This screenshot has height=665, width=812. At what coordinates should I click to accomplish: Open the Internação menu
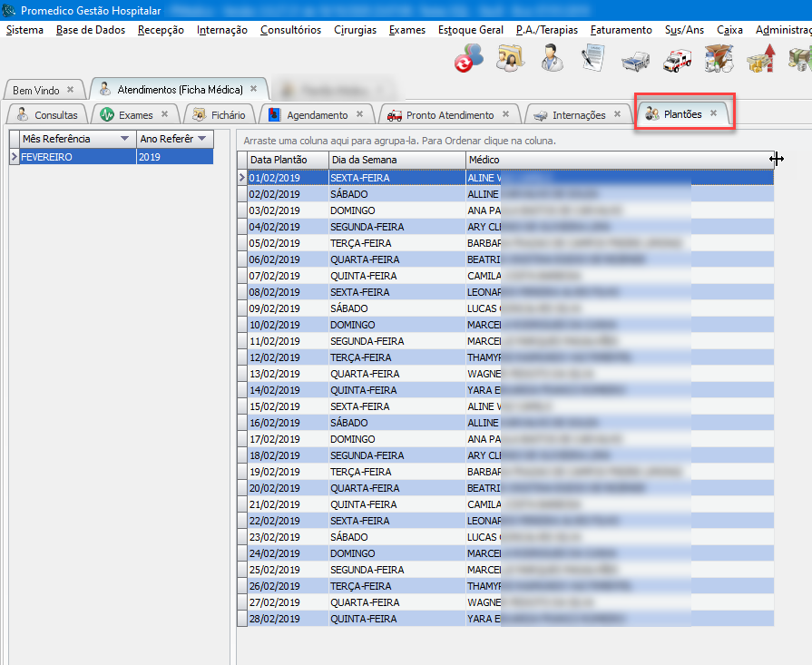click(x=221, y=30)
